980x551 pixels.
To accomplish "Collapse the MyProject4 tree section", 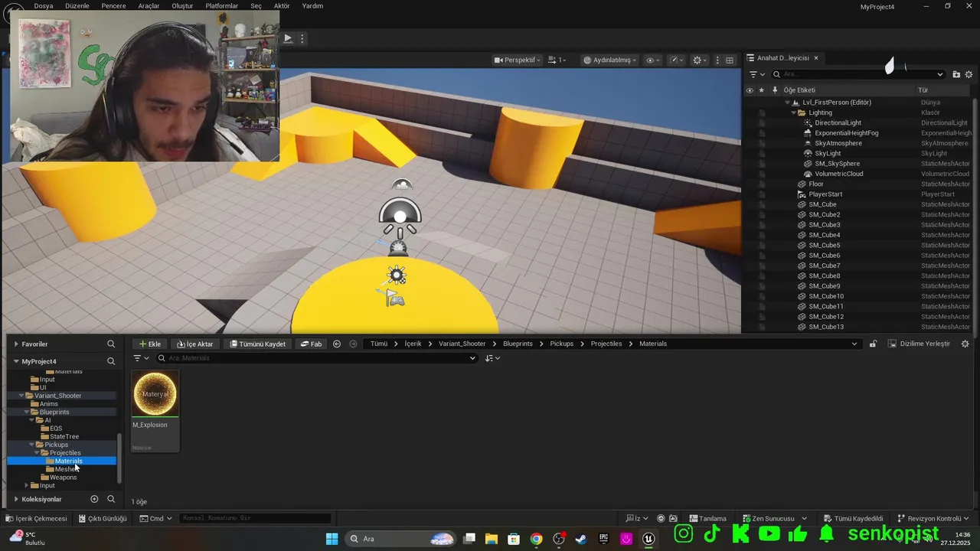I will [x=16, y=361].
